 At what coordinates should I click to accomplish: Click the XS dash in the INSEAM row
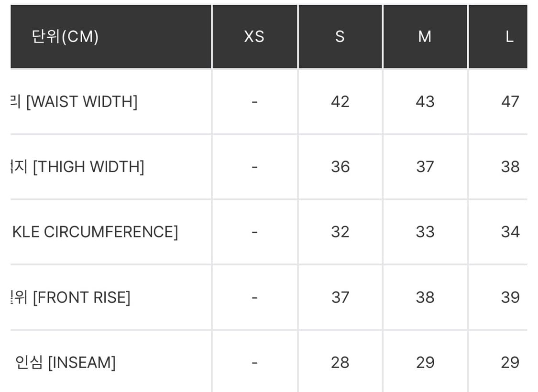click(254, 362)
